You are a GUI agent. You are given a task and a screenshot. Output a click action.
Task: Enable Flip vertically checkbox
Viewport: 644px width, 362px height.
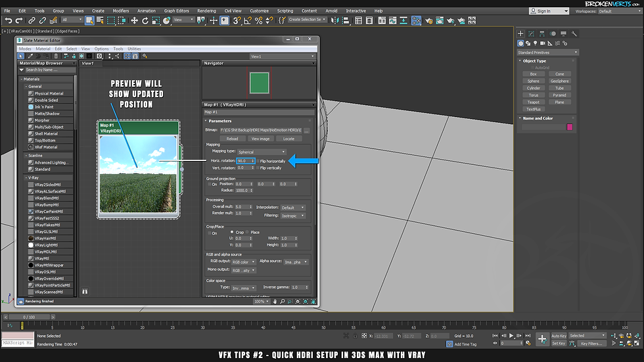coord(258,168)
